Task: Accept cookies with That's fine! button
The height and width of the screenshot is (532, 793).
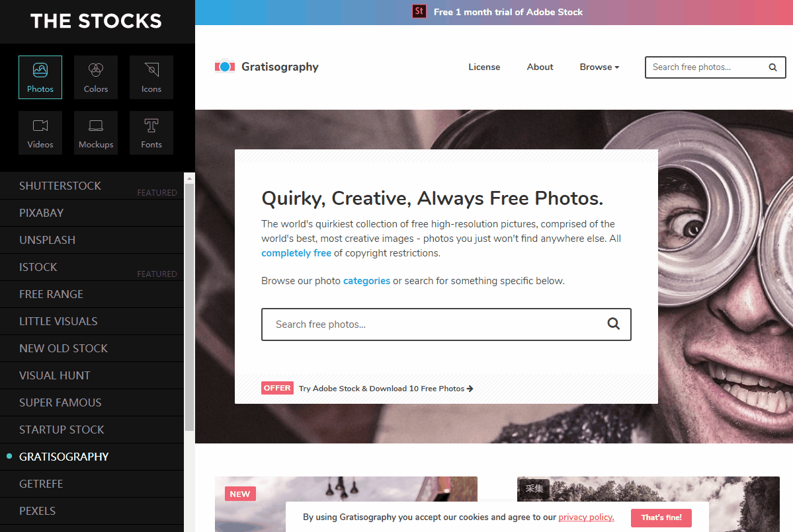Action: [x=661, y=517]
